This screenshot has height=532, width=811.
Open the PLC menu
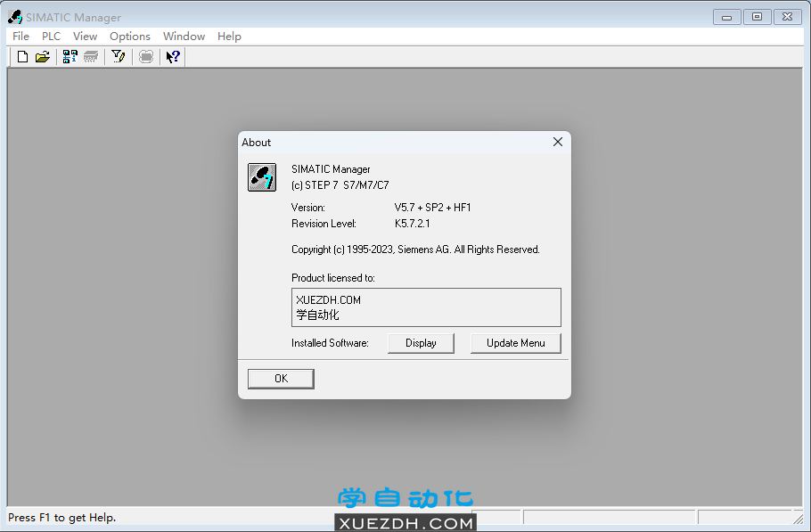tap(51, 37)
